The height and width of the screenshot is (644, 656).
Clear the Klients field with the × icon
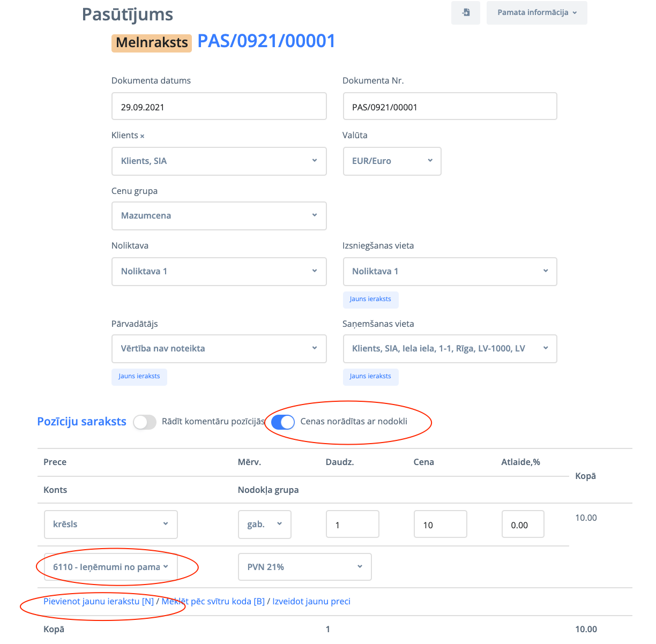(142, 136)
